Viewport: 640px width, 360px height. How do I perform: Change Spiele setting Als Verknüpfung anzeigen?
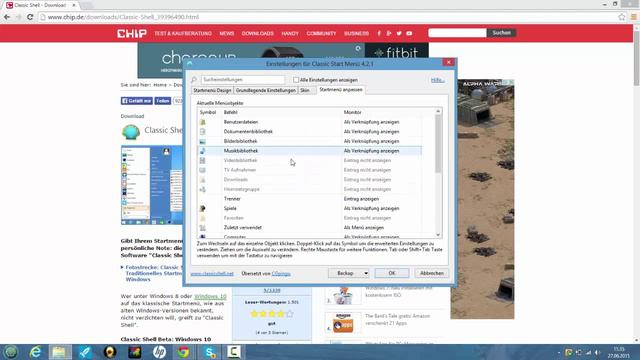point(371,208)
